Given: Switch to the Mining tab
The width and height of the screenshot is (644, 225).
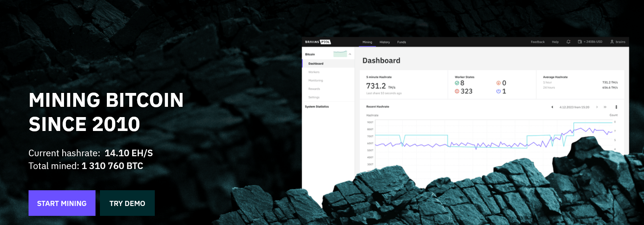Looking at the screenshot, I should [367, 42].
